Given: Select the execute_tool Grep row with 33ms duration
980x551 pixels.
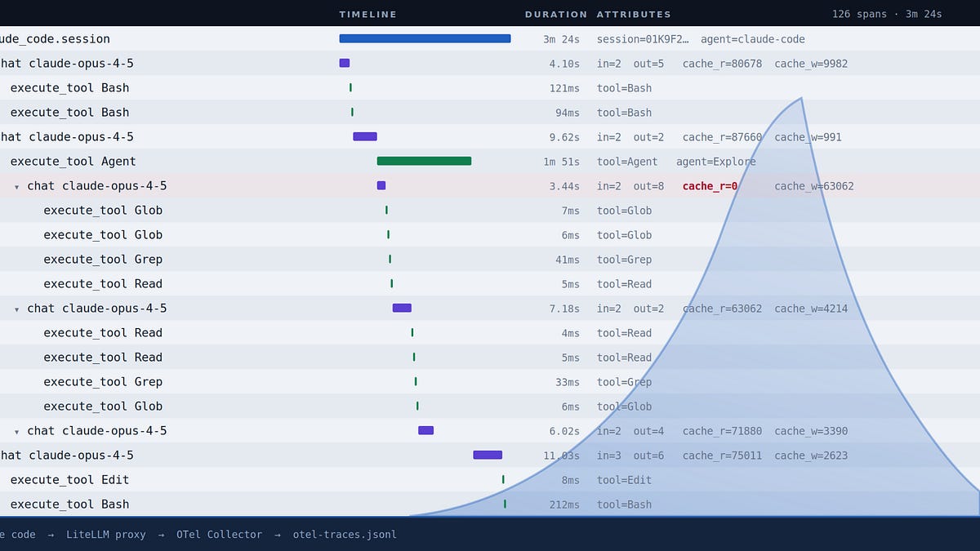Looking at the screenshot, I should pos(490,381).
